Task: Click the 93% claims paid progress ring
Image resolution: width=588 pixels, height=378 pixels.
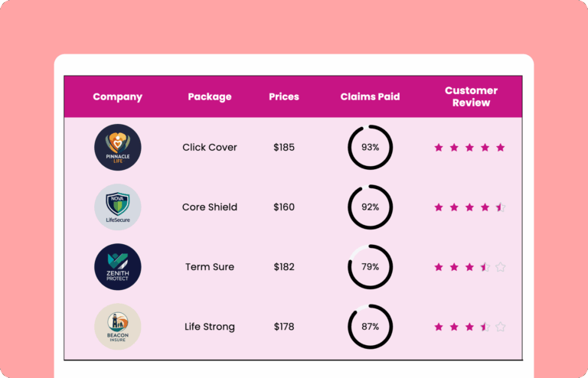Action: [370, 147]
